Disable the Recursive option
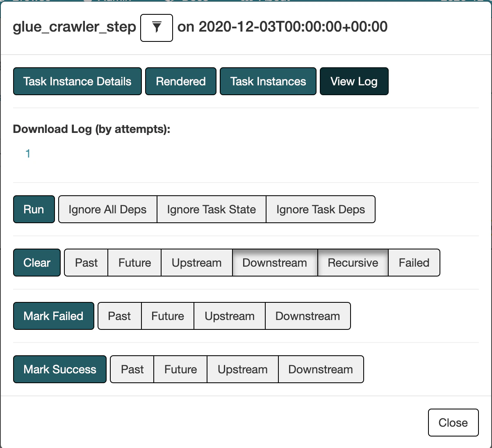The height and width of the screenshot is (448, 492). point(353,263)
